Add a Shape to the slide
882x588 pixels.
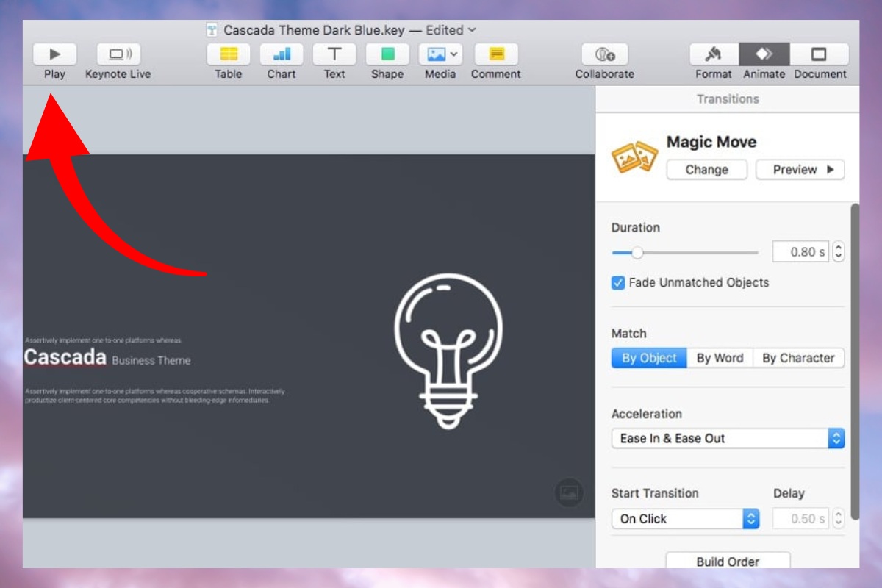(x=387, y=54)
